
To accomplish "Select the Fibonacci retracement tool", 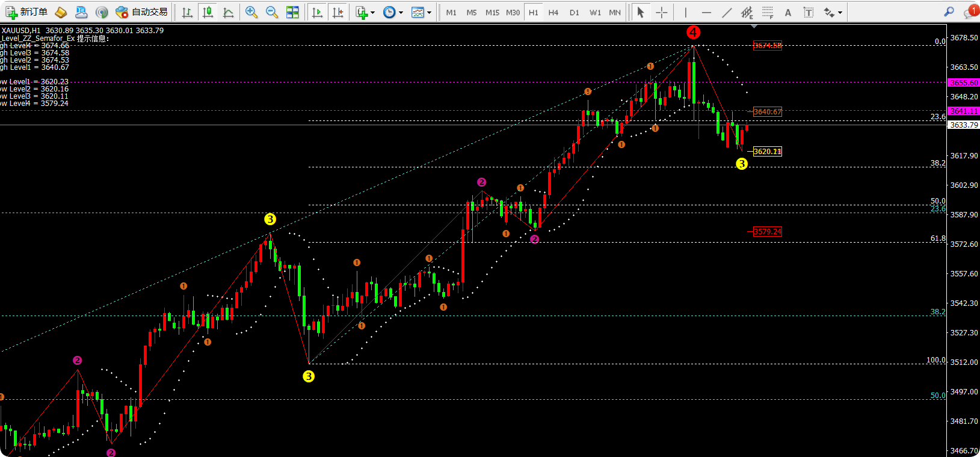I will click(768, 12).
